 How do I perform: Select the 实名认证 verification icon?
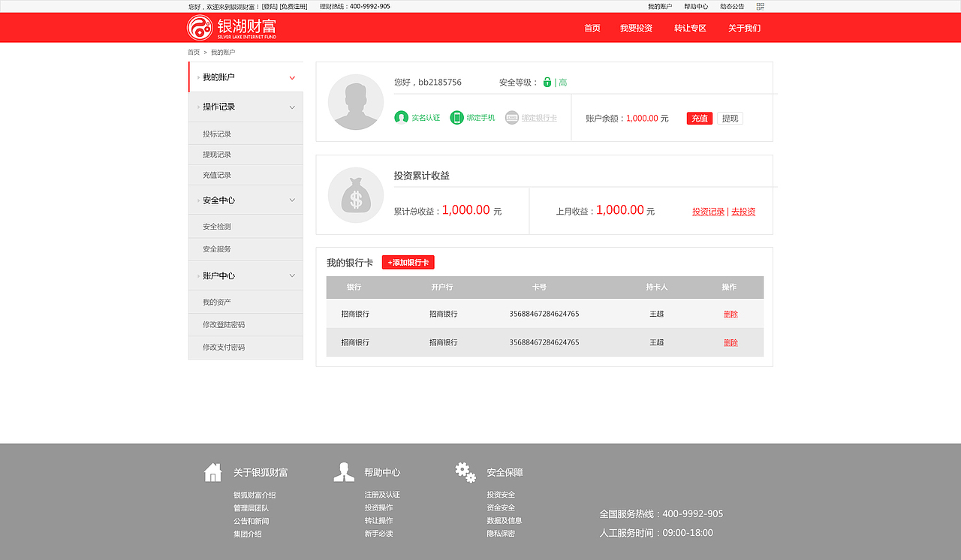coord(401,118)
